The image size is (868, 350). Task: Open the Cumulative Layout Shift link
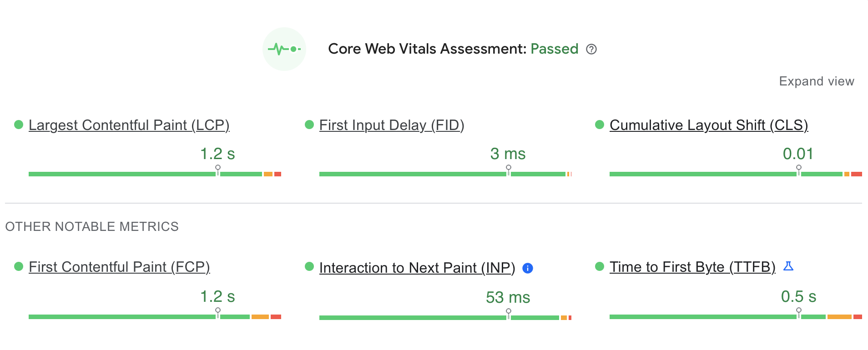709,125
